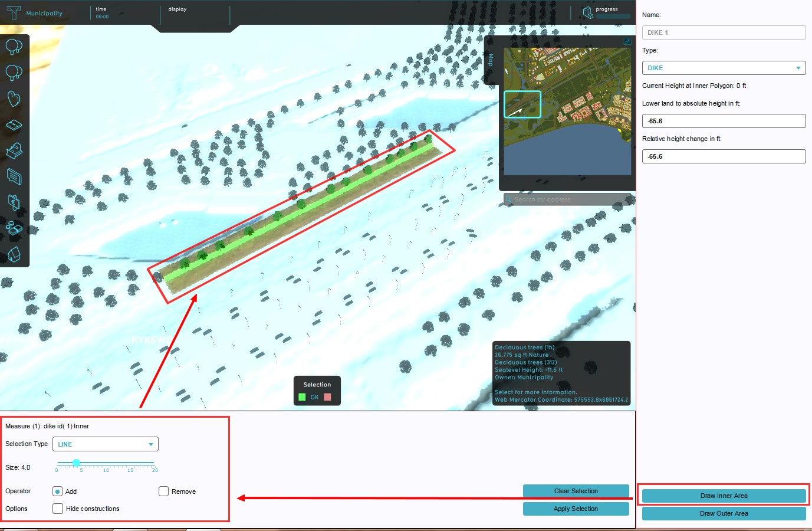Open the speech bubble messages icon
The image size is (812, 531).
pyautogui.click(x=14, y=176)
